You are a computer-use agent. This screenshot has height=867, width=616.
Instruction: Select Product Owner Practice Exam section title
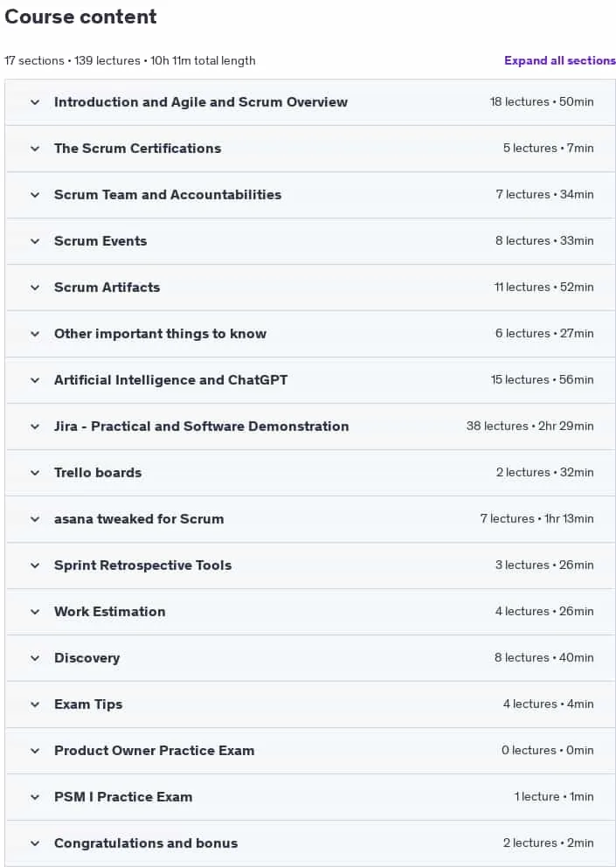point(155,751)
